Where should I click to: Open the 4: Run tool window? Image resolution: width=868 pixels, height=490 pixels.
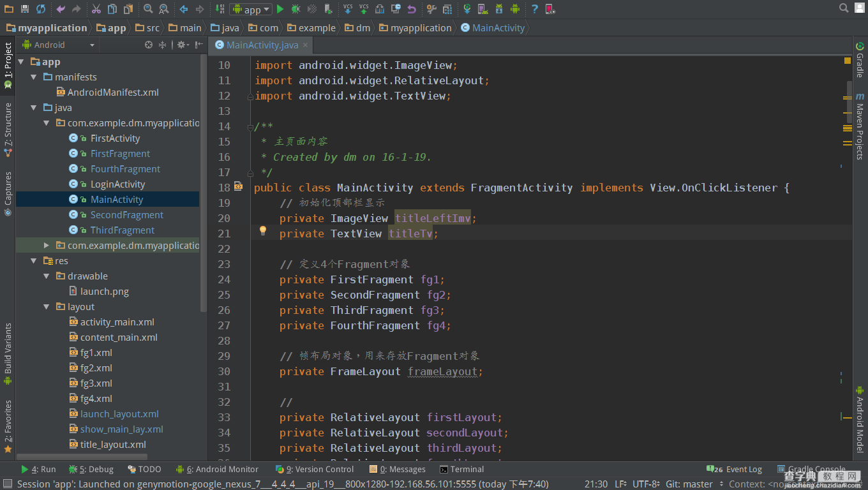coord(38,469)
